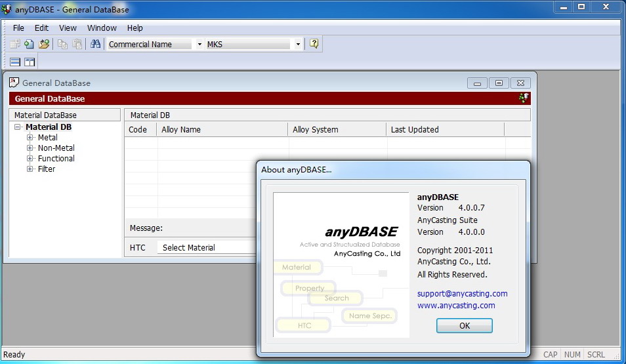Click the Copy toolbar icon
The height and width of the screenshot is (364, 626).
coord(62,44)
